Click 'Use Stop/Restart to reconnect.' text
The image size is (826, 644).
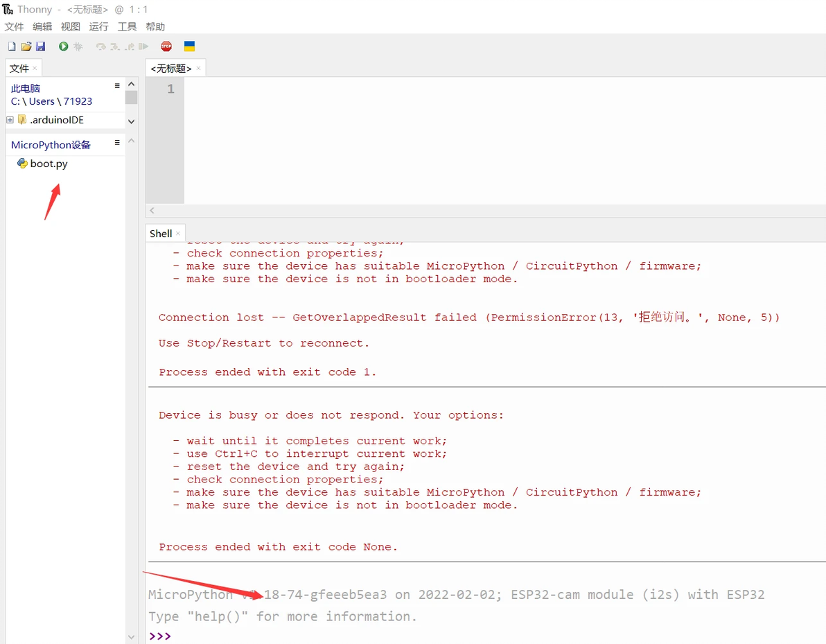click(x=264, y=343)
